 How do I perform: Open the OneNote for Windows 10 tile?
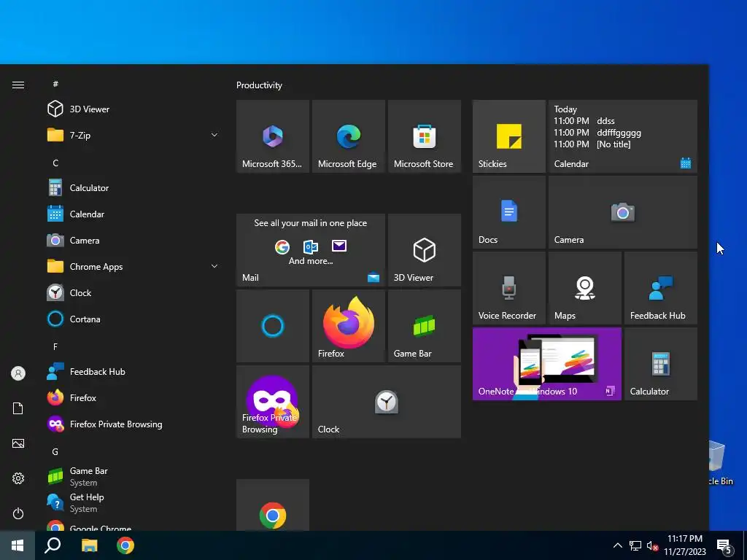coord(547,364)
